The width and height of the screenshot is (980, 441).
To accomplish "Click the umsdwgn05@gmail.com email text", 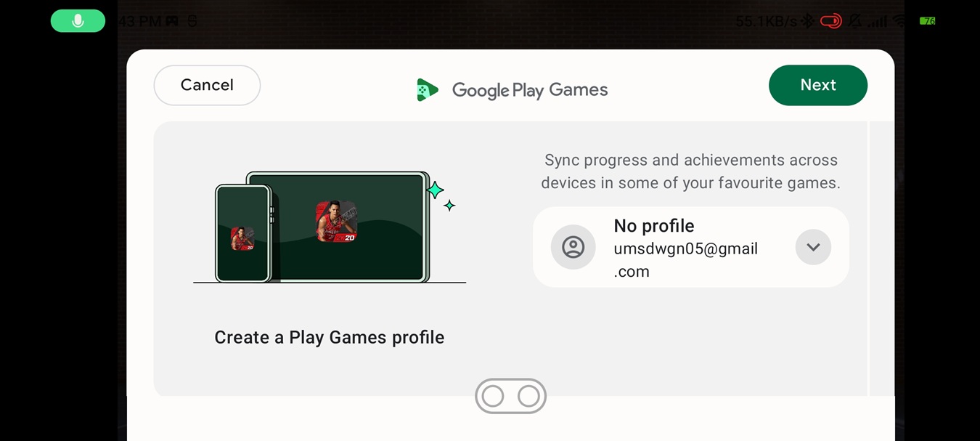I will pos(685,259).
